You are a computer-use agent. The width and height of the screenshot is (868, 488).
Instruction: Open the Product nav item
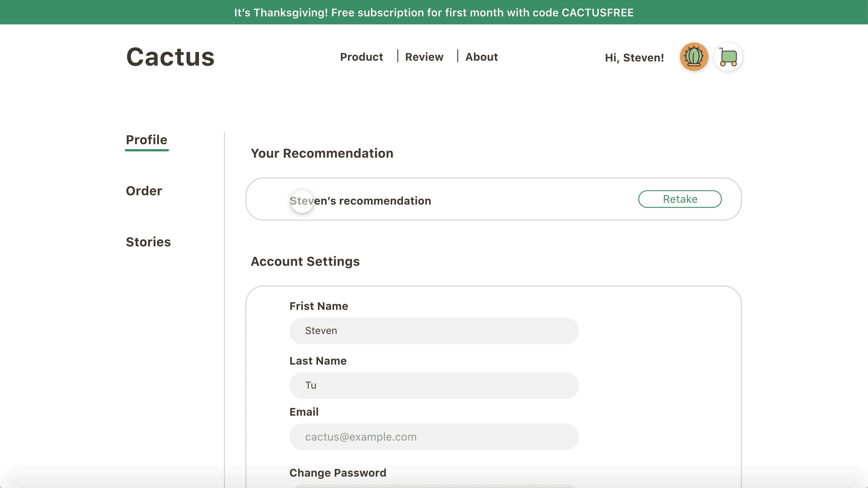(x=361, y=57)
